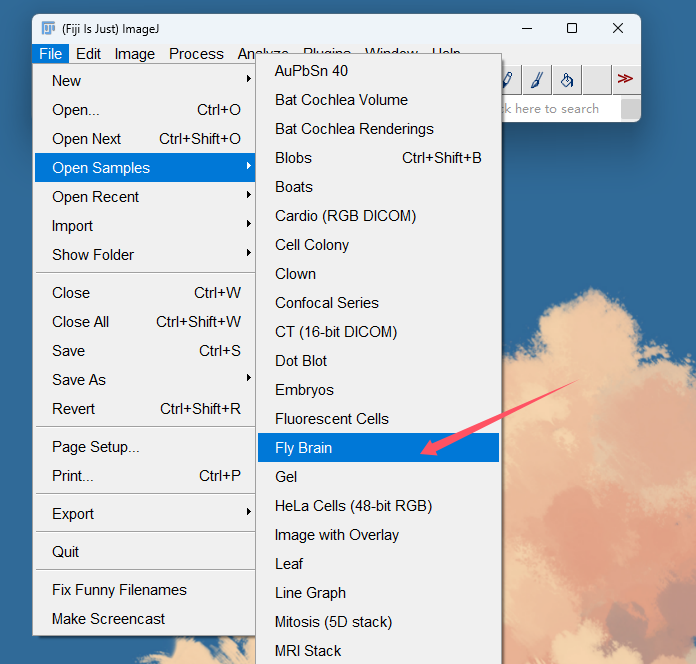Choose the Fly Brain sample image
The height and width of the screenshot is (664, 696).
pyautogui.click(x=378, y=447)
